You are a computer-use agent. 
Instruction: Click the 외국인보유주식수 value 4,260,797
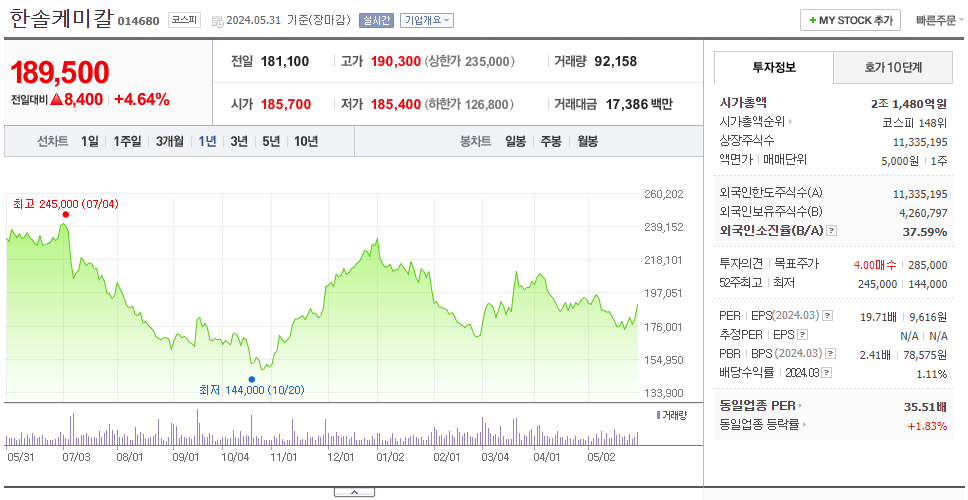point(922,213)
